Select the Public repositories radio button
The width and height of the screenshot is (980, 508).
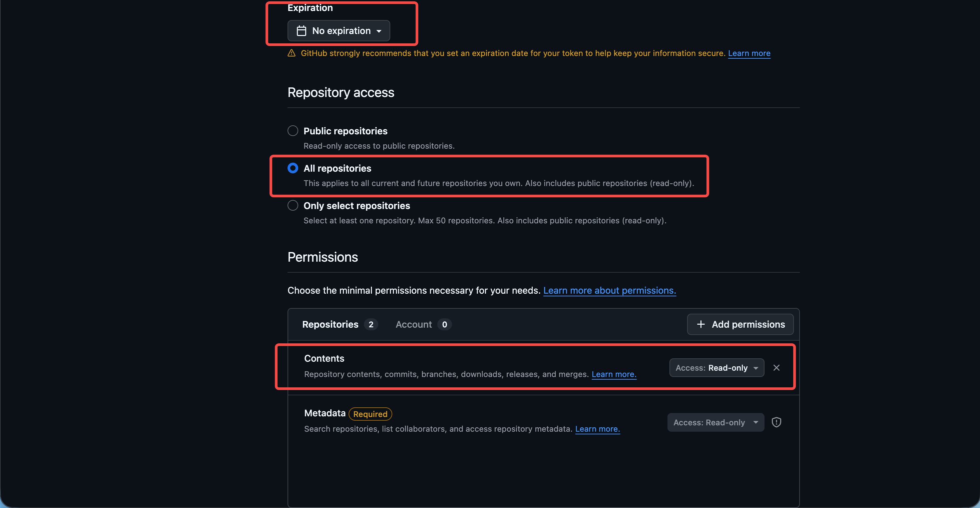293,131
